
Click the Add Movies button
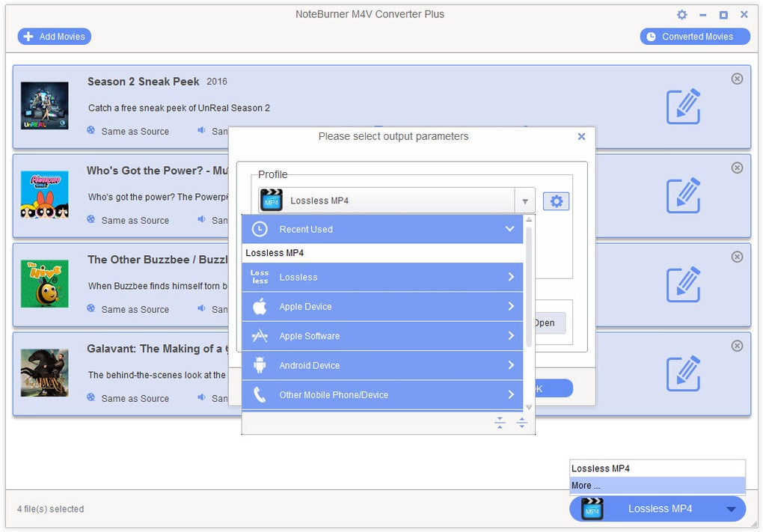click(55, 37)
